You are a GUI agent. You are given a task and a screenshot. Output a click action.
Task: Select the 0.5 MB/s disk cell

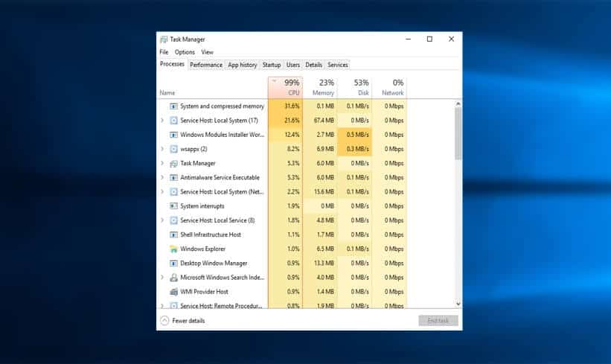354,135
